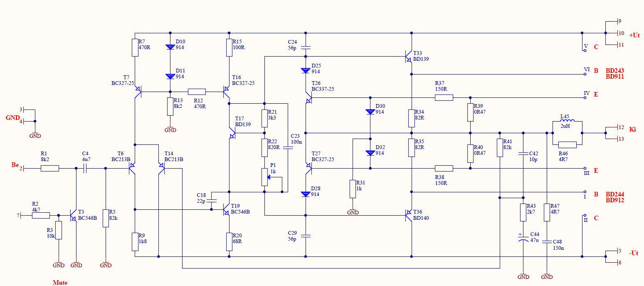The width and height of the screenshot is (644, 286).
Task: Click the D32 914 diode symbol
Action: coord(370,153)
